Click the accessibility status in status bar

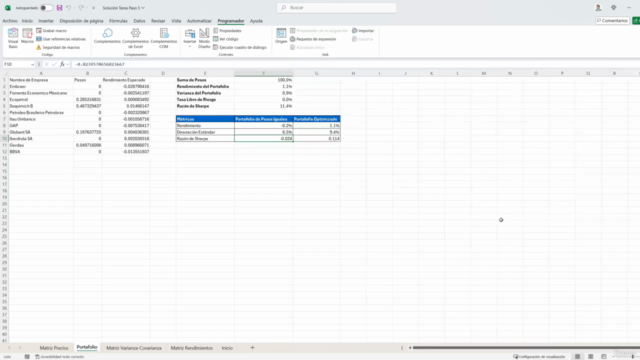(x=60, y=357)
